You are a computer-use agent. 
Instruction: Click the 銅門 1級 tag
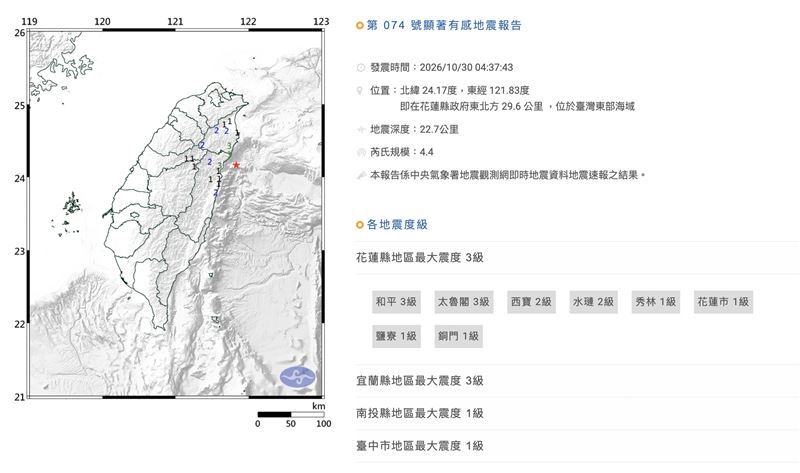click(459, 336)
